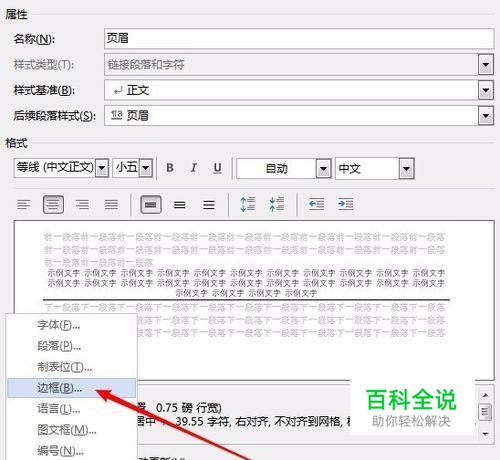The height and width of the screenshot is (460, 500).
Task: Choose 编号(N)... from format menu
Action: click(x=72, y=451)
